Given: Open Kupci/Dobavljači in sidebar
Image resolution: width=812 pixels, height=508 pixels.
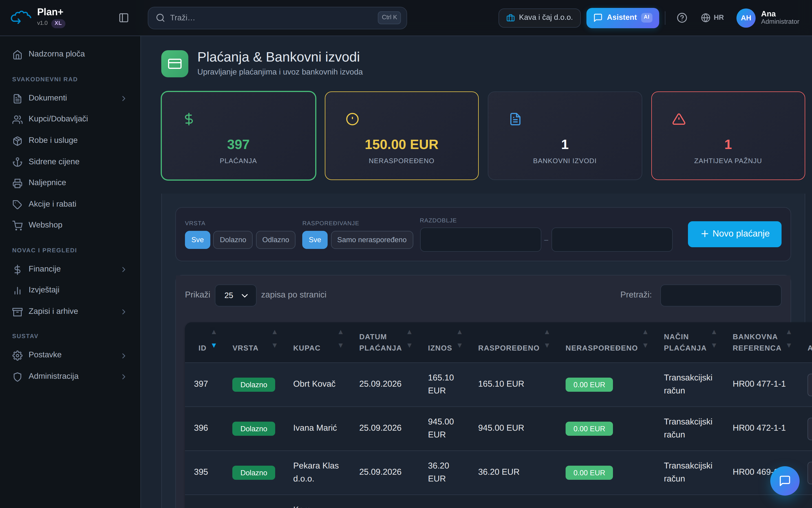Looking at the screenshot, I should (x=70, y=119).
